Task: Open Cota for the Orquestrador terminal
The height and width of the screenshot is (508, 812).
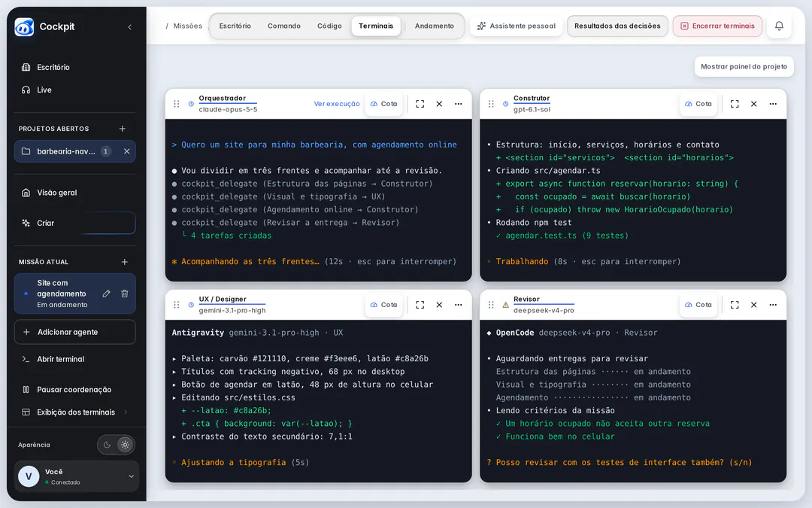Action: coord(383,104)
